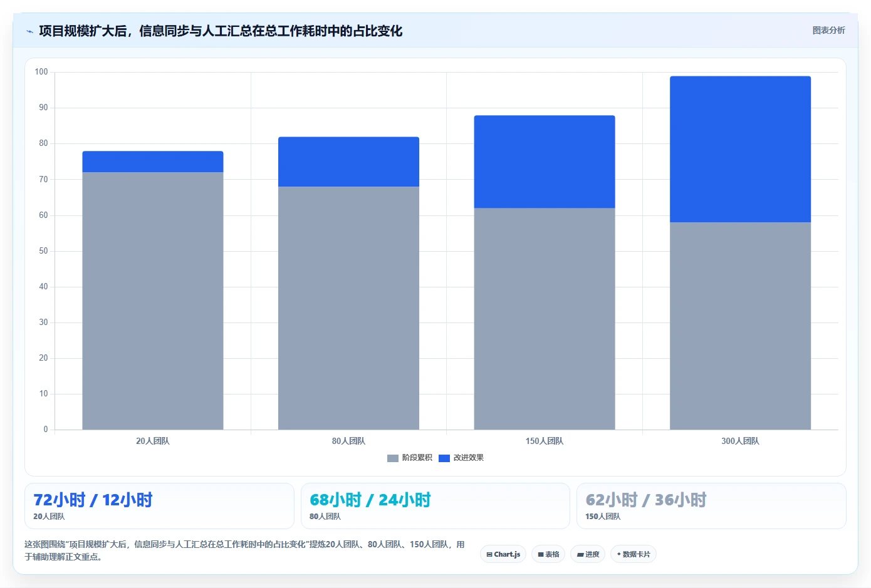The image size is (871, 588).
Task: Click the 80人团队 caption under 68小时 card
Action: (325, 517)
